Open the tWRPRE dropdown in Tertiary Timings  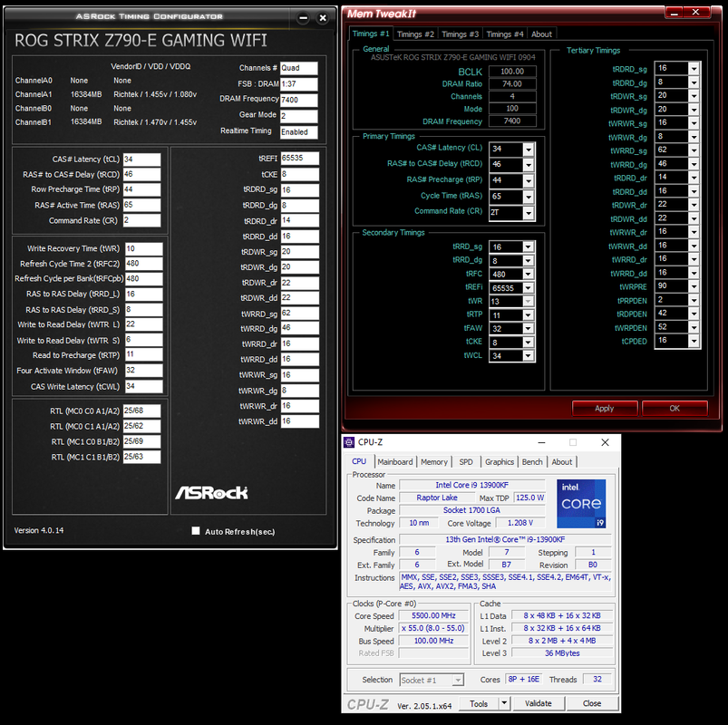[694, 287]
